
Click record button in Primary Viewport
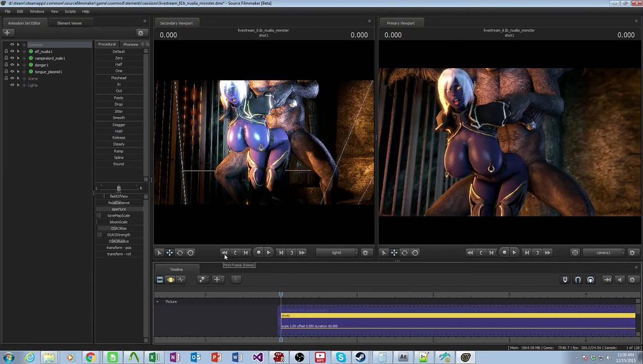point(504,253)
